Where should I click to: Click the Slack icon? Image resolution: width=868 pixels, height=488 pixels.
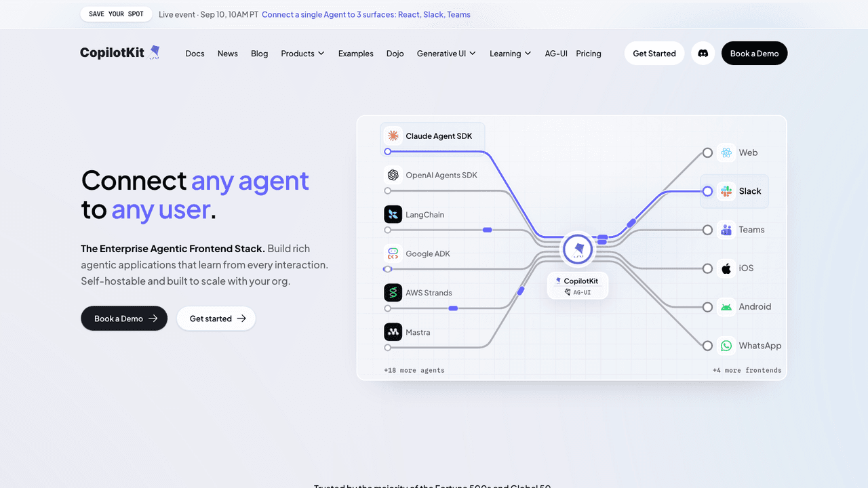(726, 191)
